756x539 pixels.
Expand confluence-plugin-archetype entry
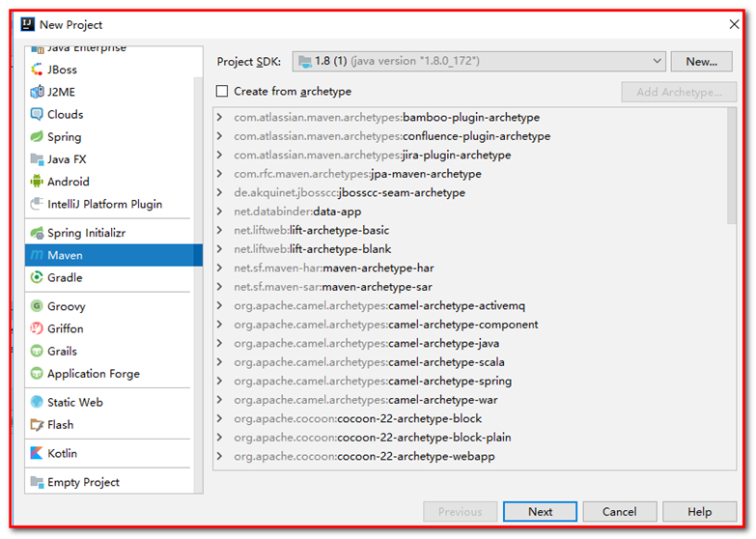[x=220, y=135]
